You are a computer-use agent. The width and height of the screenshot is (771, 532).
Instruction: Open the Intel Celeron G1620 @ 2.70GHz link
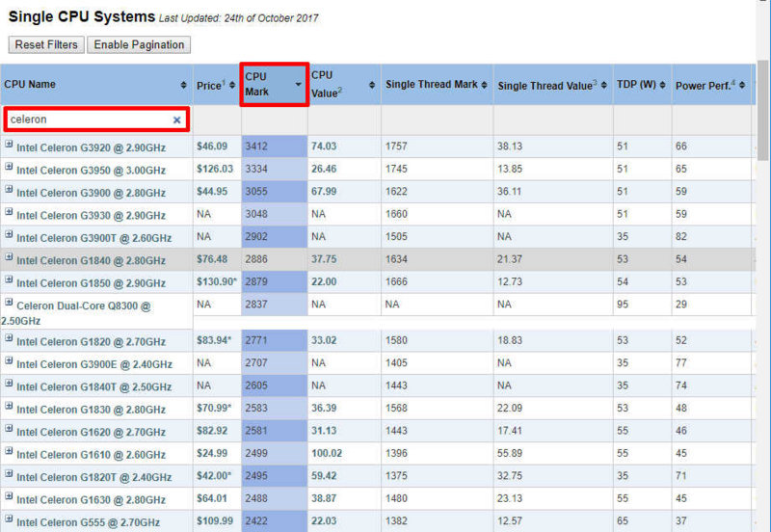pyautogui.click(x=91, y=432)
